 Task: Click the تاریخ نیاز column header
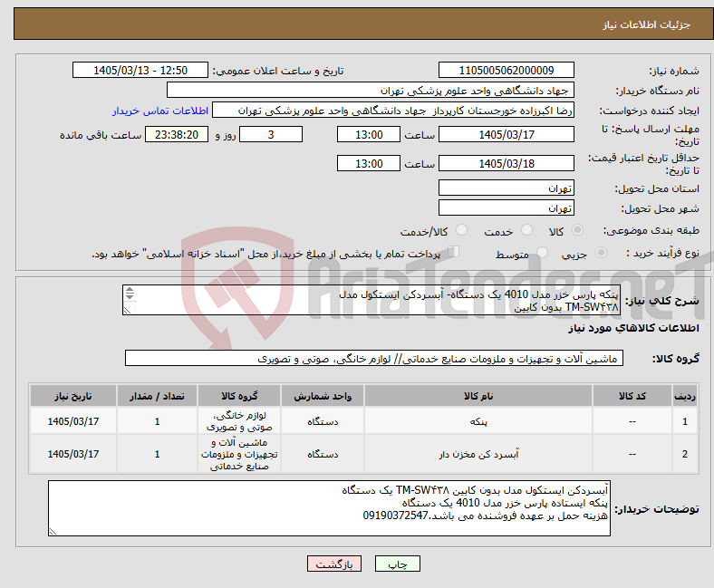point(73,396)
